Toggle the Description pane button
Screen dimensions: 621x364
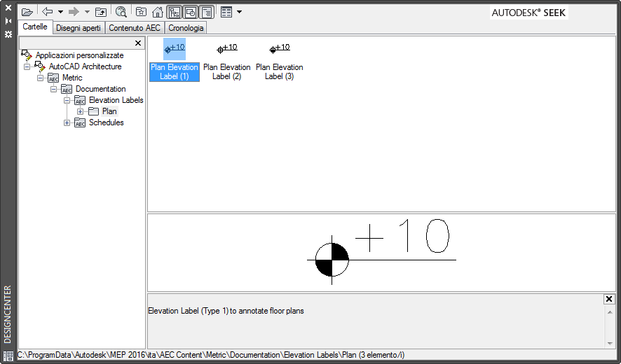[207, 13]
